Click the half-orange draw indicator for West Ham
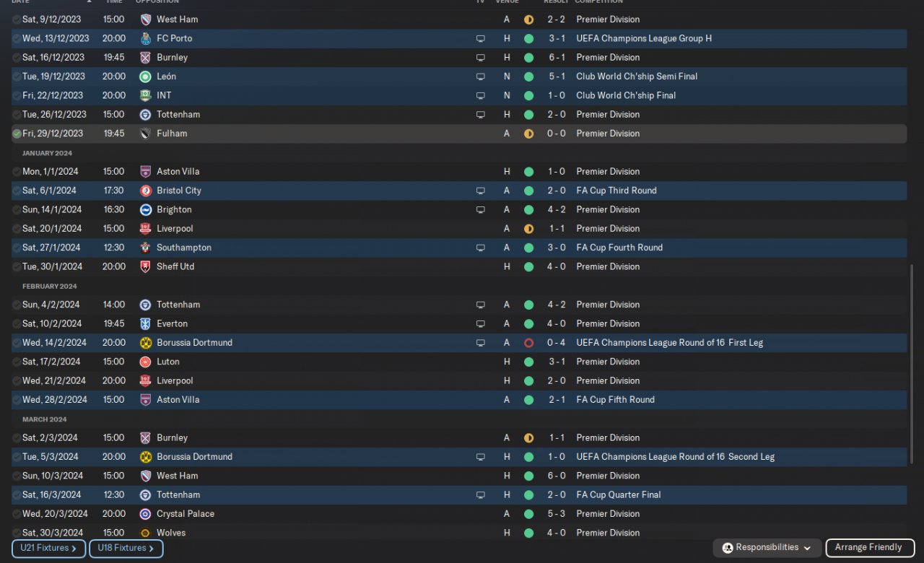The width and height of the screenshot is (924, 563). (528, 19)
